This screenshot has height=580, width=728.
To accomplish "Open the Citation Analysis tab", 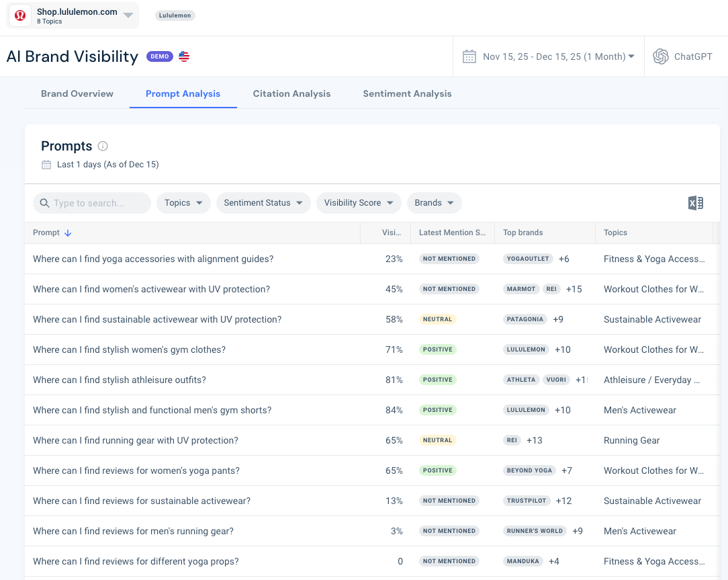I will (x=291, y=93).
